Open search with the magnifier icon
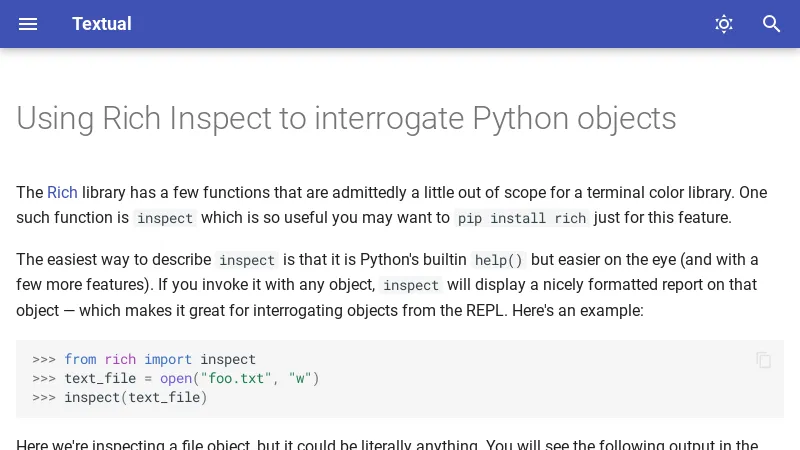 [x=772, y=24]
